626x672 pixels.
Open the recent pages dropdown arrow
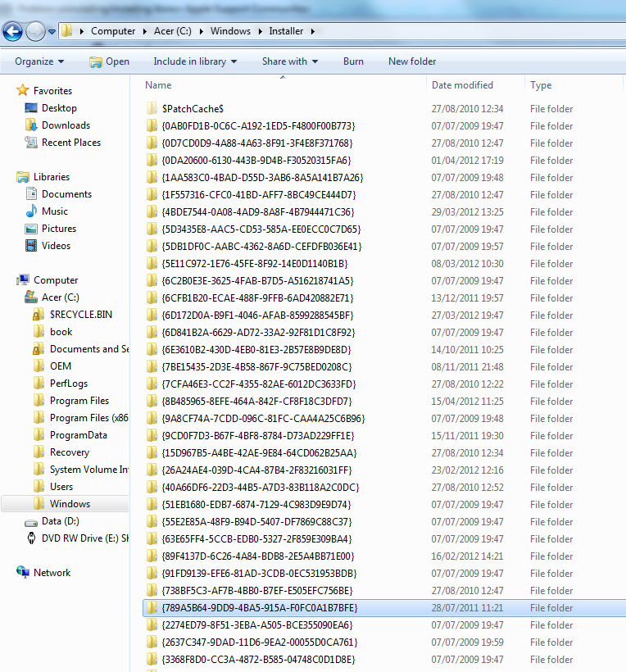[x=52, y=32]
